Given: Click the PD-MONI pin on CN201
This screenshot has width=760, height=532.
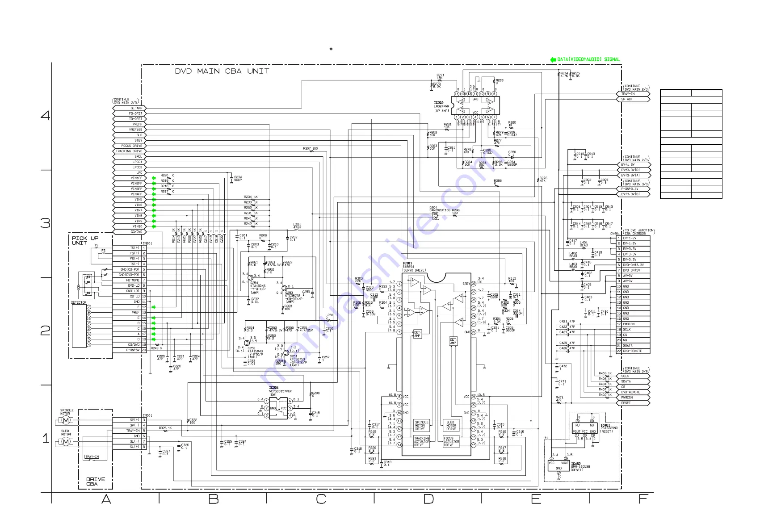Looking at the screenshot, I should coord(130,280).
